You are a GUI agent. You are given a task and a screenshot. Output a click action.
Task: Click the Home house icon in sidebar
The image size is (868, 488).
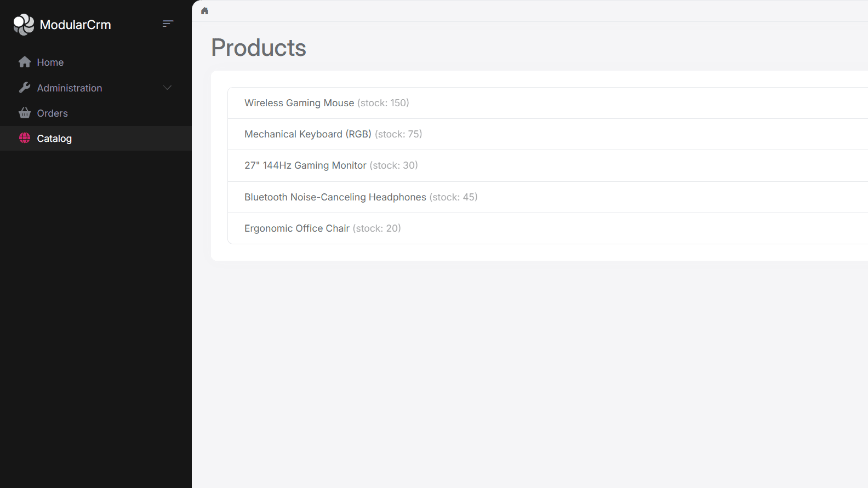pyautogui.click(x=25, y=62)
